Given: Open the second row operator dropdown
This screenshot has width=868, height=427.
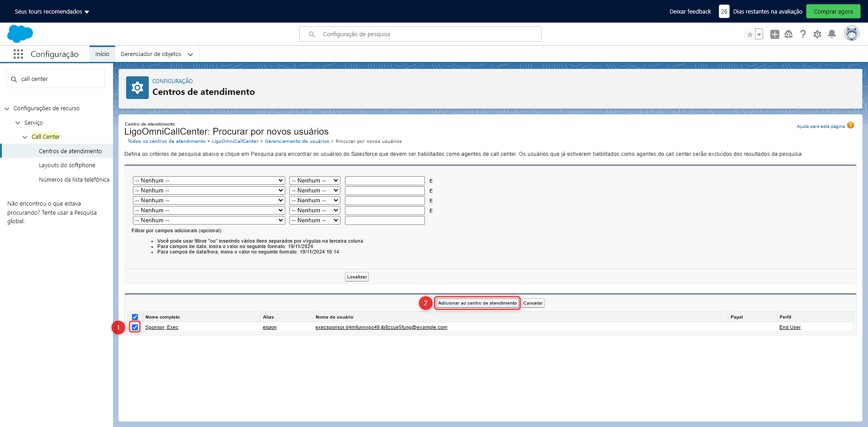Looking at the screenshot, I should (x=315, y=191).
